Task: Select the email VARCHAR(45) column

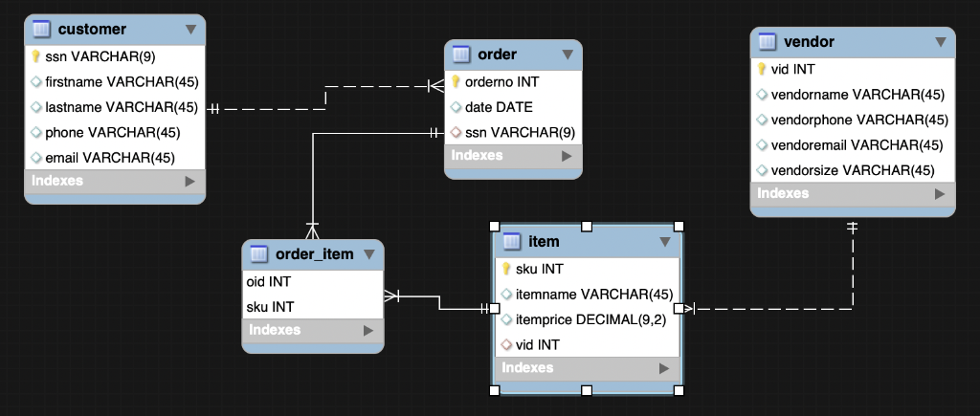Action: pos(115,158)
